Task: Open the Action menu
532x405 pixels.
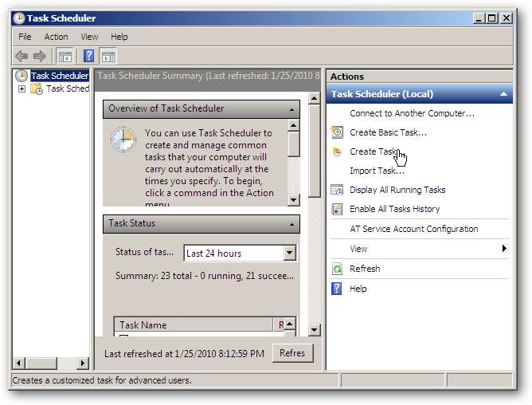Action: click(57, 37)
